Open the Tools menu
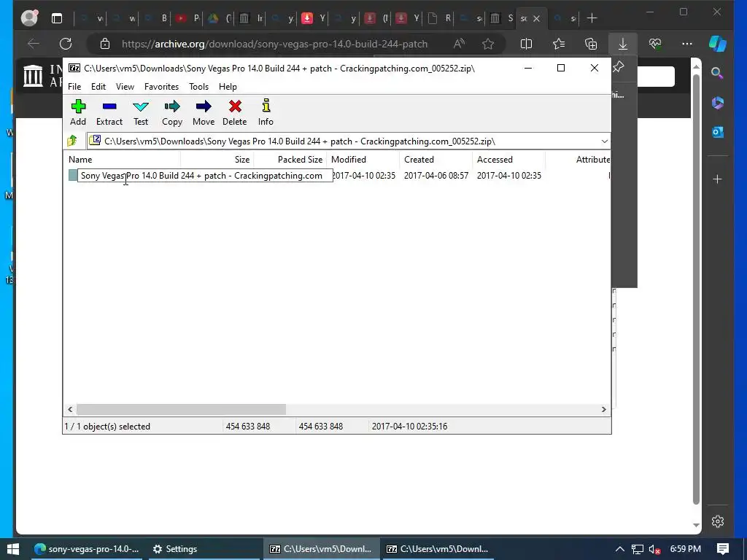Screen dimensions: 747x560 pos(198,87)
